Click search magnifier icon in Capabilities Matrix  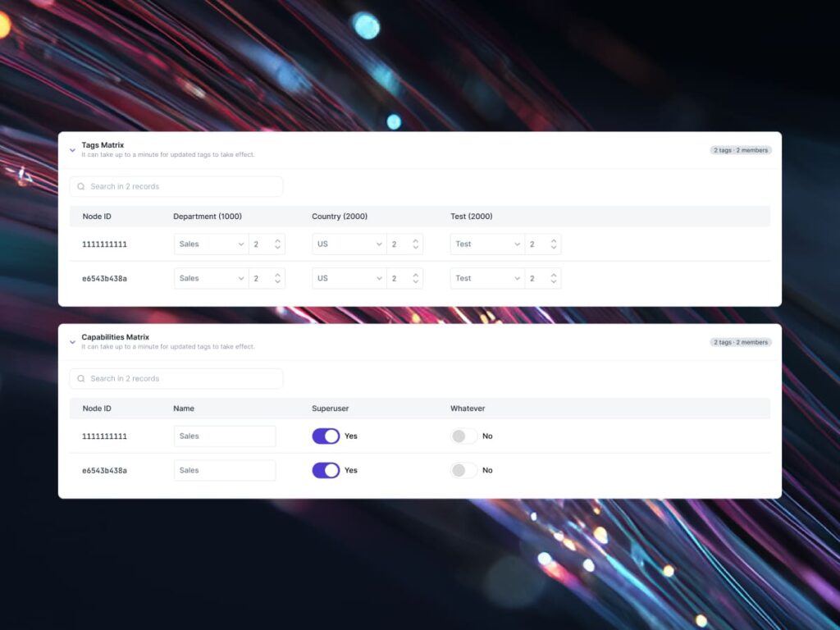point(81,378)
